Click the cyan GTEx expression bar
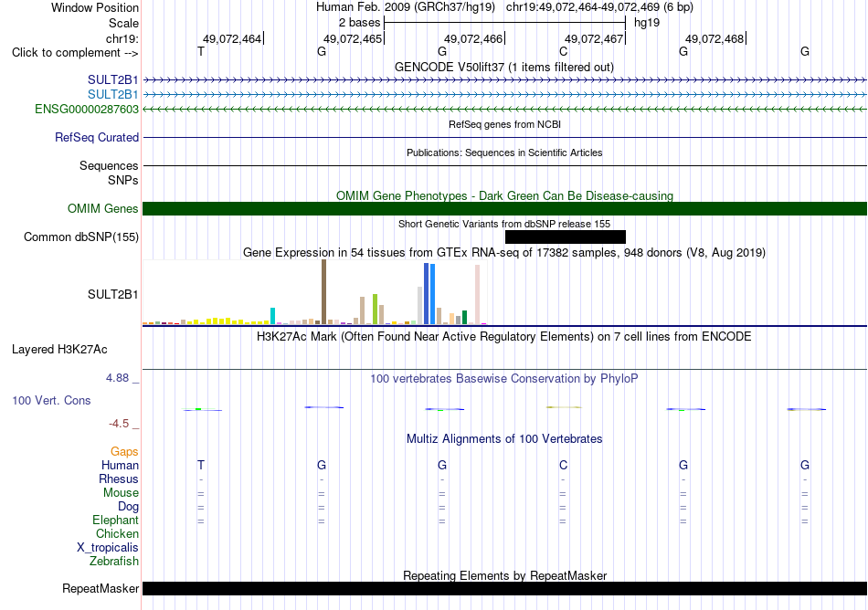Screen dimensions: 868x610 pyautogui.click(x=272, y=316)
